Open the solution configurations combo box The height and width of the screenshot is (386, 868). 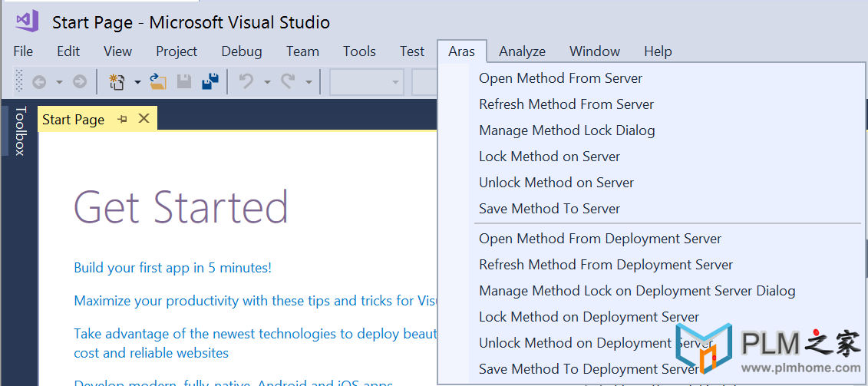point(367,83)
